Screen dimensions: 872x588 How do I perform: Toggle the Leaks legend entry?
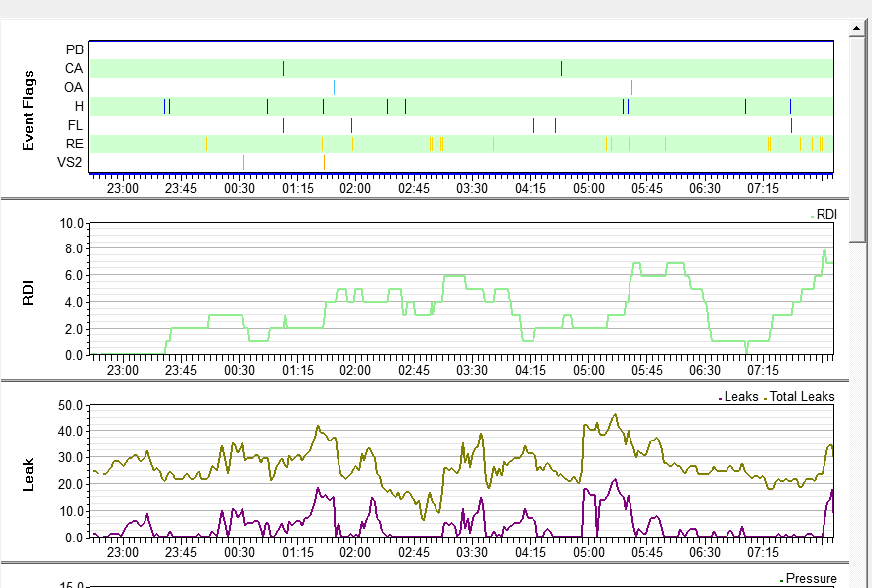(x=739, y=396)
